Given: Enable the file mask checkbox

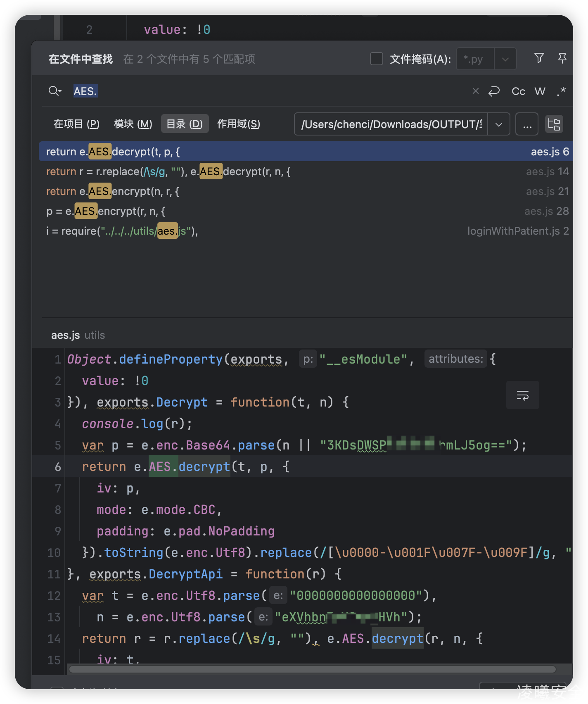Looking at the screenshot, I should pyautogui.click(x=376, y=59).
